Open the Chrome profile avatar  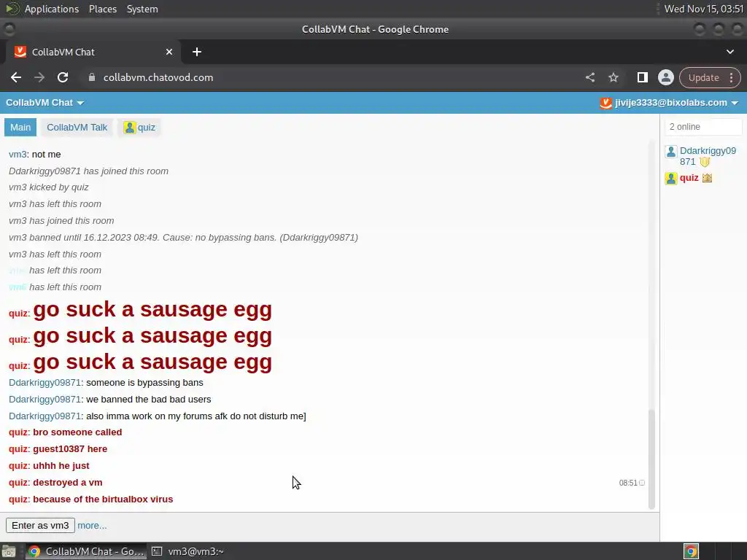click(x=665, y=77)
